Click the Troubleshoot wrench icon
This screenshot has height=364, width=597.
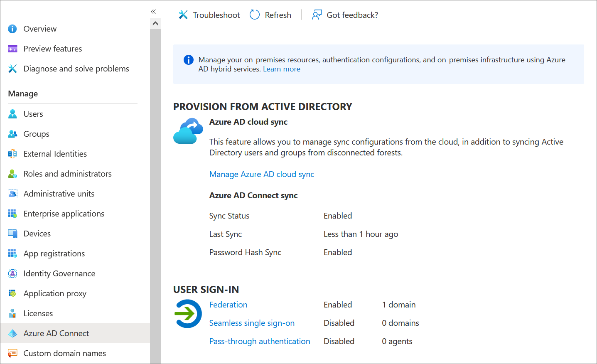point(183,15)
